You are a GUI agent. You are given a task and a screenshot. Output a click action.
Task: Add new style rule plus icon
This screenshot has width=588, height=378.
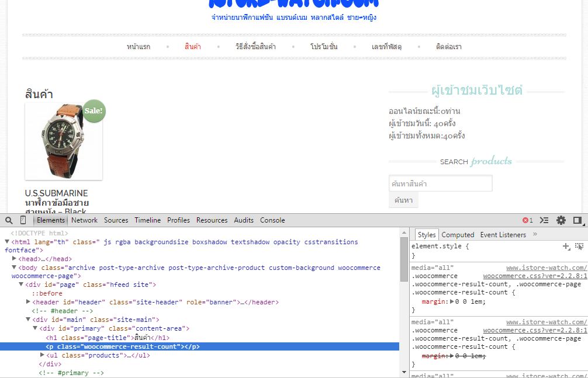point(566,247)
